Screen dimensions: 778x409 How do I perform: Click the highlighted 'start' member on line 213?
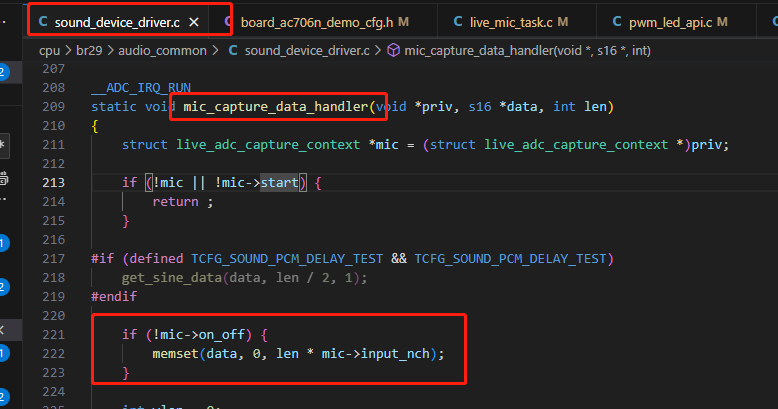[279, 183]
